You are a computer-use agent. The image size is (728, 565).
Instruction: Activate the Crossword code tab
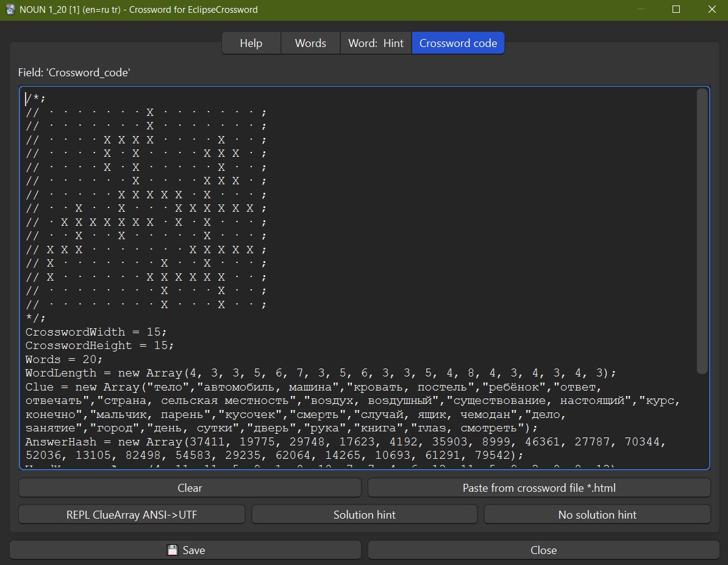coord(458,43)
